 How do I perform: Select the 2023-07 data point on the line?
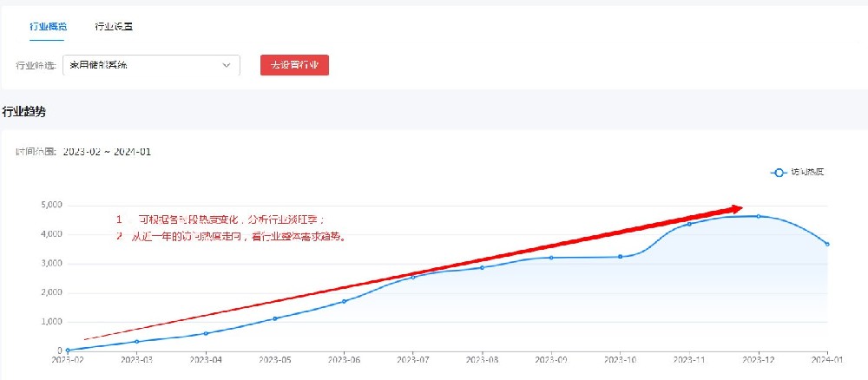point(413,277)
